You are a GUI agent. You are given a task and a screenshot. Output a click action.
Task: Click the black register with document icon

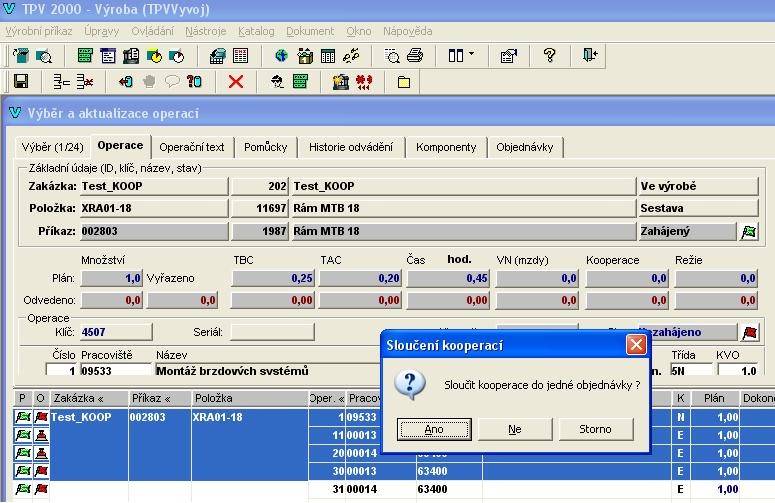pos(130,55)
